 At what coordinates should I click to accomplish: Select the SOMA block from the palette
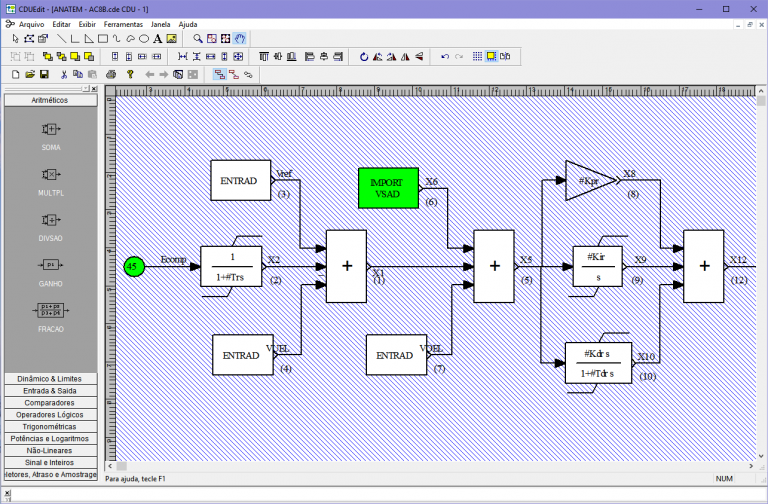pyautogui.click(x=51, y=129)
